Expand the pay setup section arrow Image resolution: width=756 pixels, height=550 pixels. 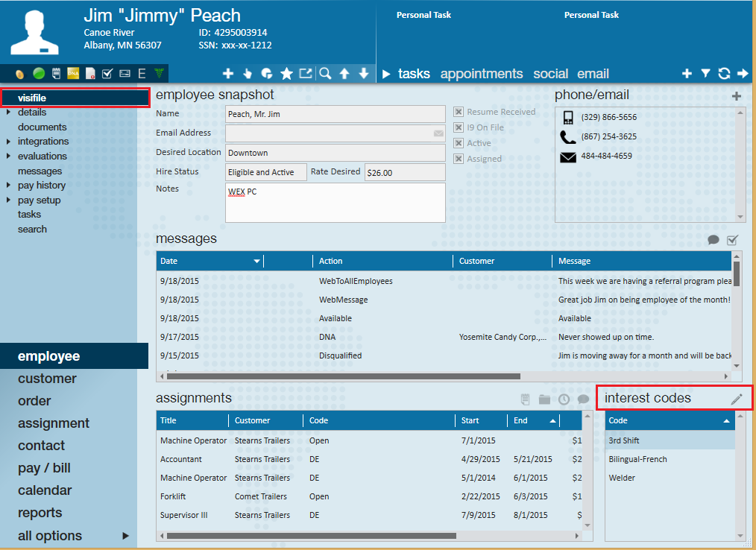pyautogui.click(x=8, y=200)
